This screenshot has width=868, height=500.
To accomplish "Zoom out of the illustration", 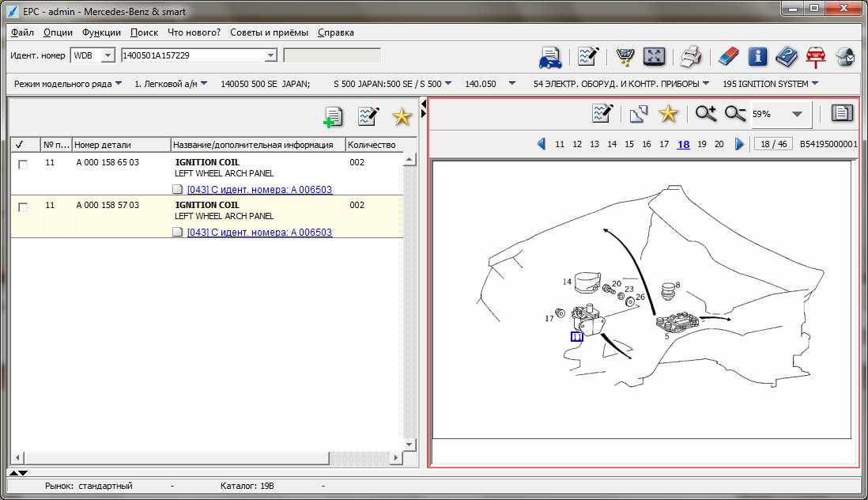I will [x=735, y=113].
